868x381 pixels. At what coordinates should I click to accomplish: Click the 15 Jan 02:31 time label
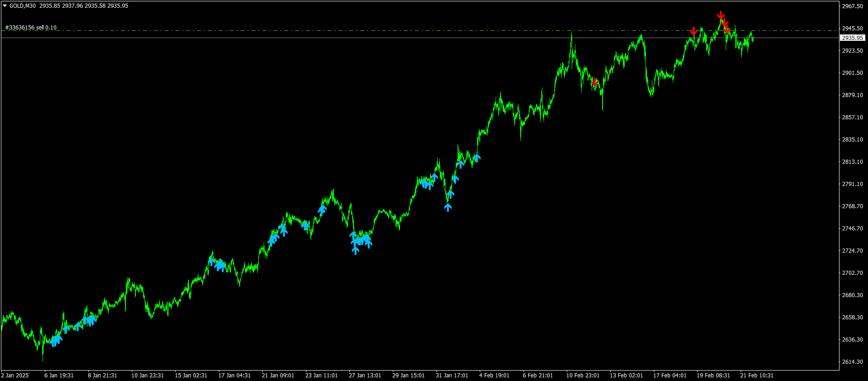191,376
